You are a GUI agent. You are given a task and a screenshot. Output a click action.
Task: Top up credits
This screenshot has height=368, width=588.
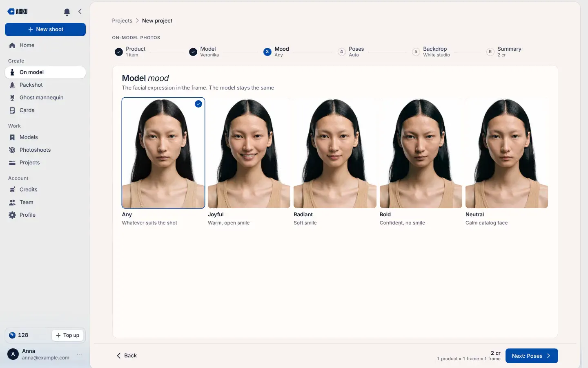click(68, 335)
